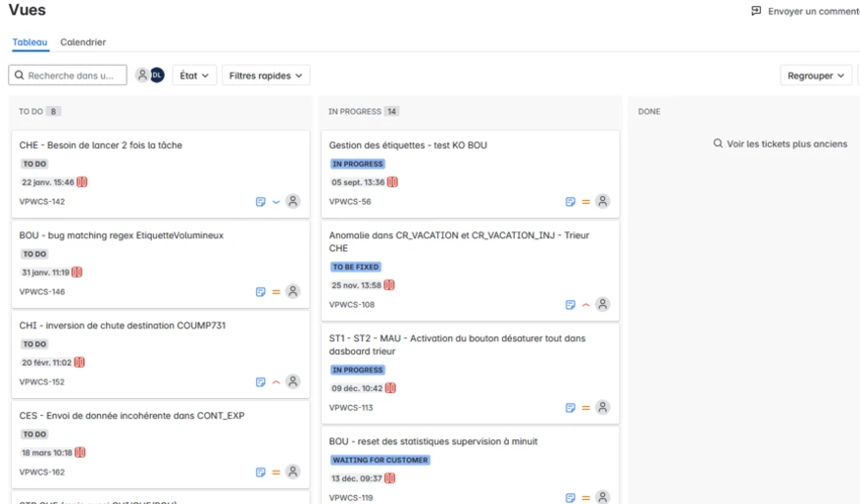This screenshot has height=504, width=860.
Task: Click the issue type icon on VPWCS-108 card
Action: pos(571,305)
